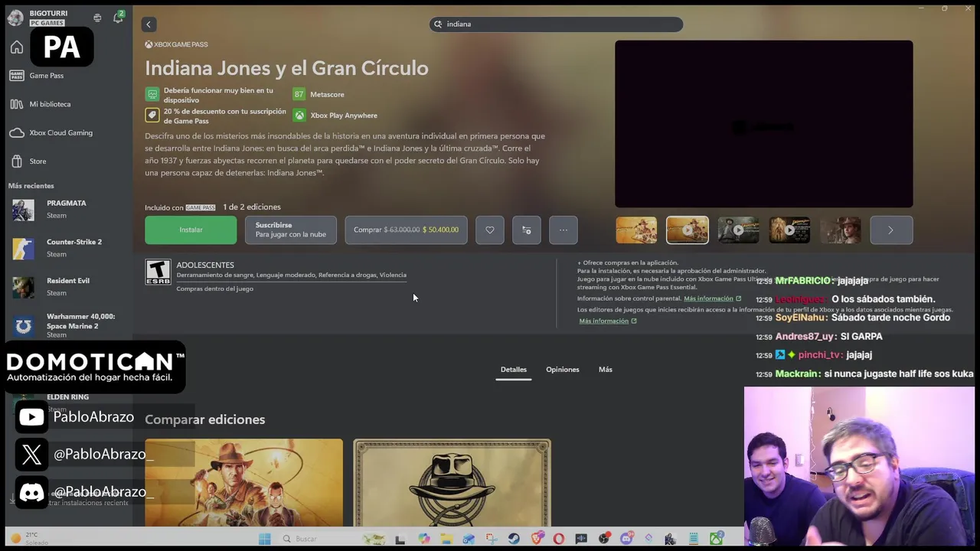Click the ESRB Teen rating badge
980x551 pixels.
coord(158,272)
